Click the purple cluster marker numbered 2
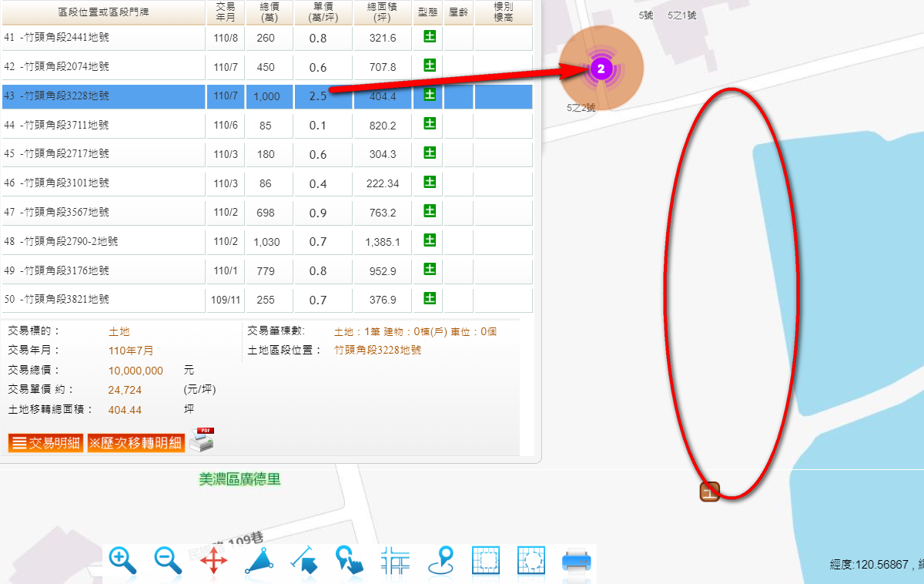 [602, 69]
